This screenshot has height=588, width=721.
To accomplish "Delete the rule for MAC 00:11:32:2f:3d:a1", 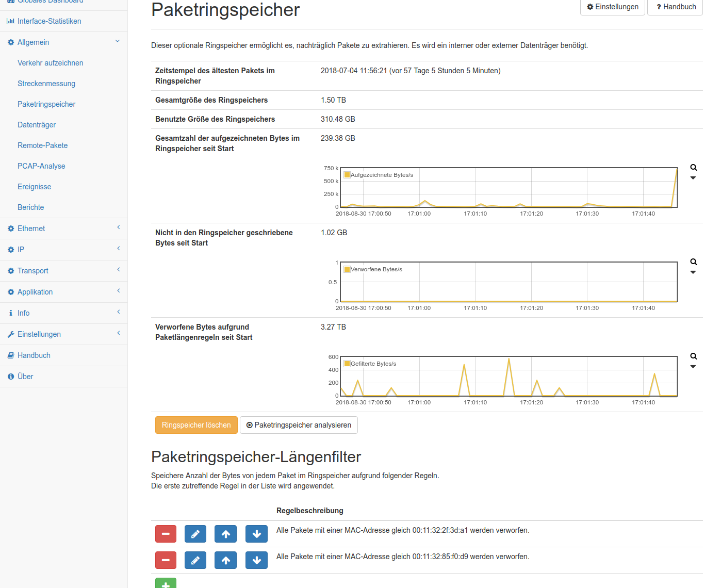I will click(166, 534).
